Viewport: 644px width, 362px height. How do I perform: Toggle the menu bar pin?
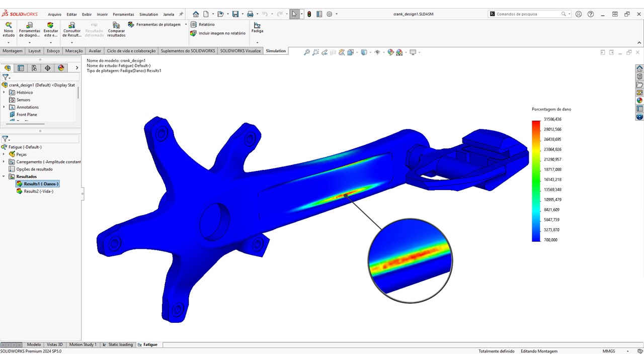click(x=181, y=14)
